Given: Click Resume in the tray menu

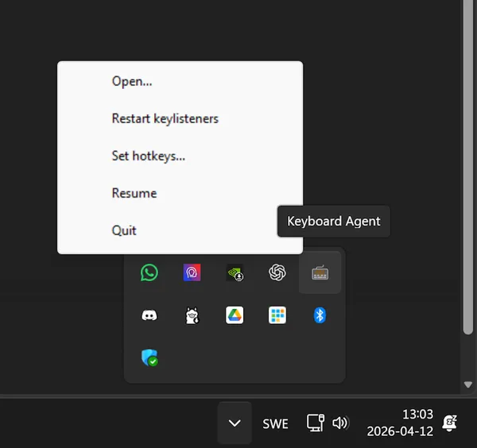Looking at the screenshot, I should tap(180, 193).
